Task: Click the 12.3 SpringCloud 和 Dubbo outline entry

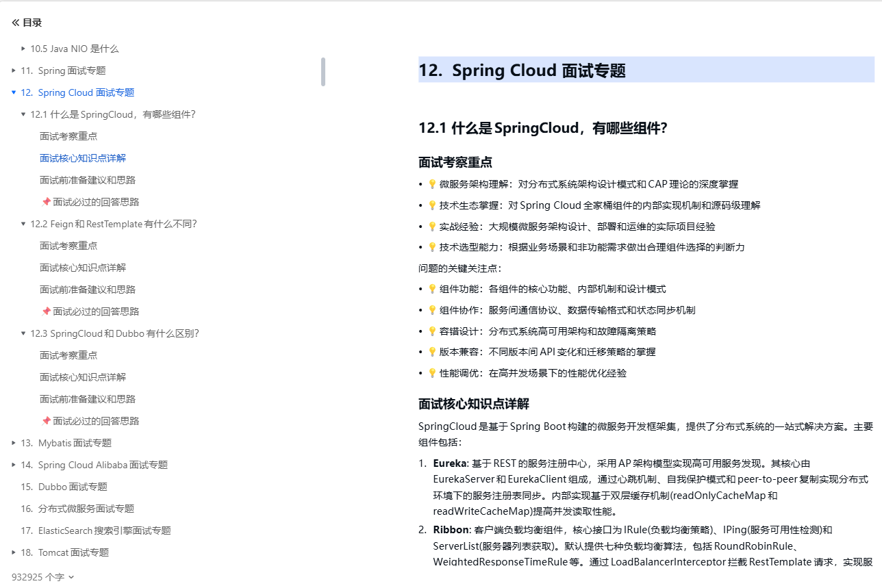Action: 115,333
